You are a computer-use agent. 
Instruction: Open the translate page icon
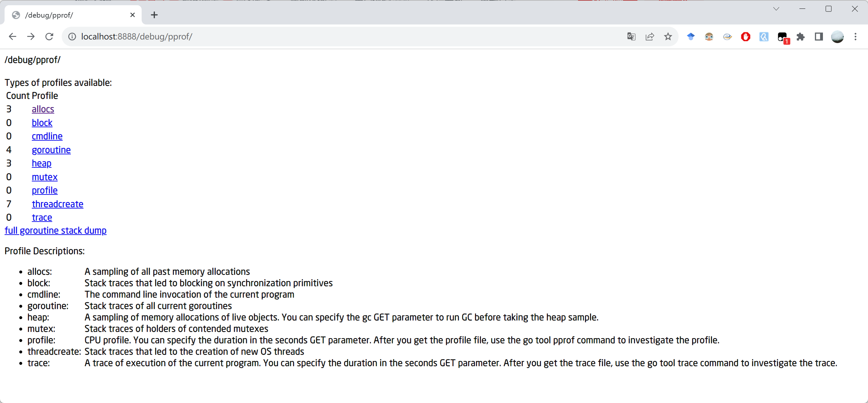(631, 36)
